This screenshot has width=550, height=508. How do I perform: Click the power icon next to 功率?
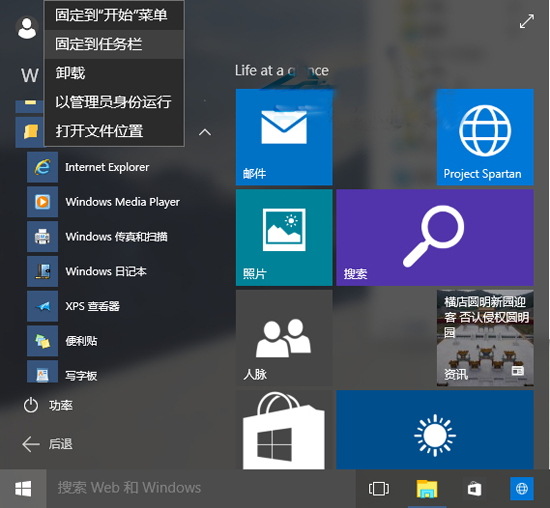31,405
